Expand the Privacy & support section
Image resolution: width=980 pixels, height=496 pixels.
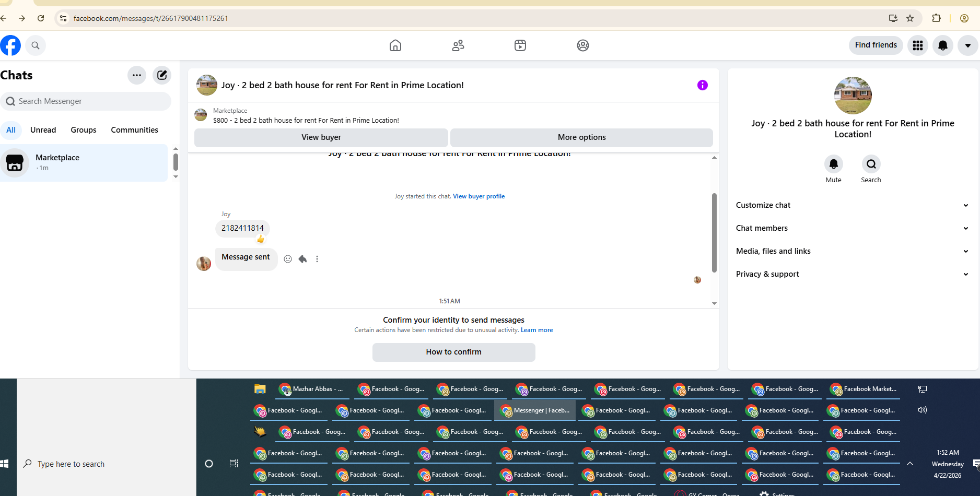click(x=853, y=274)
